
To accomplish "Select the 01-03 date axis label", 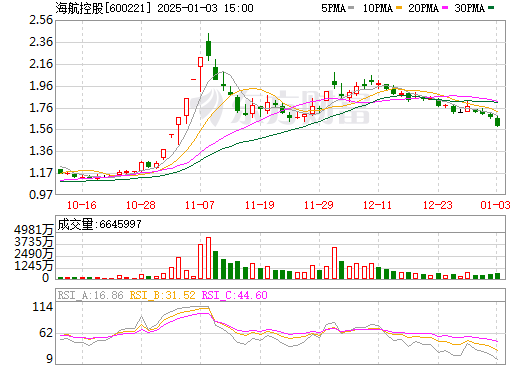I will 495,205.
